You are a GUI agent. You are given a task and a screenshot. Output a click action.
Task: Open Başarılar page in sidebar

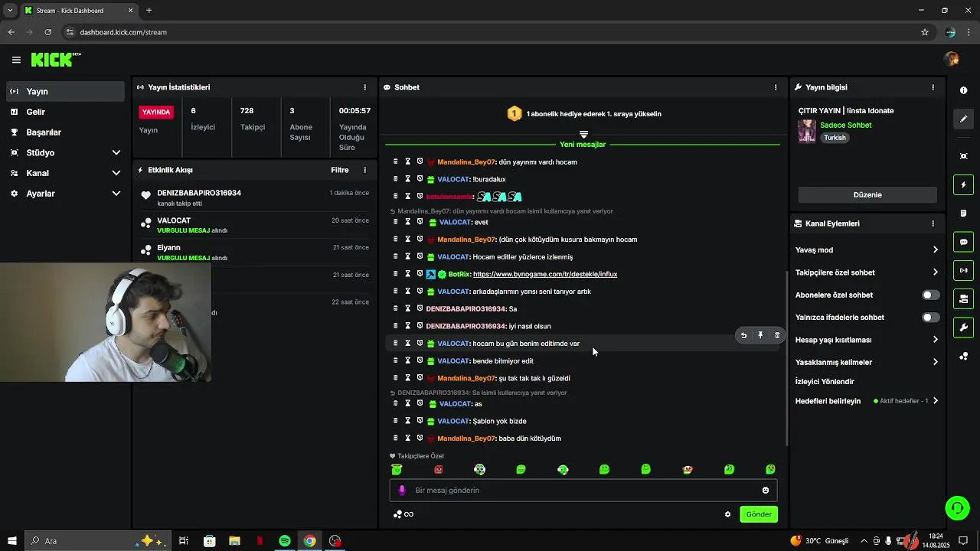[x=65, y=132]
